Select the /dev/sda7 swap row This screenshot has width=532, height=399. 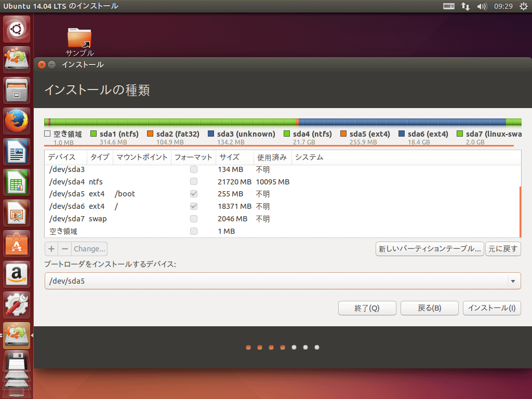coord(282,219)
